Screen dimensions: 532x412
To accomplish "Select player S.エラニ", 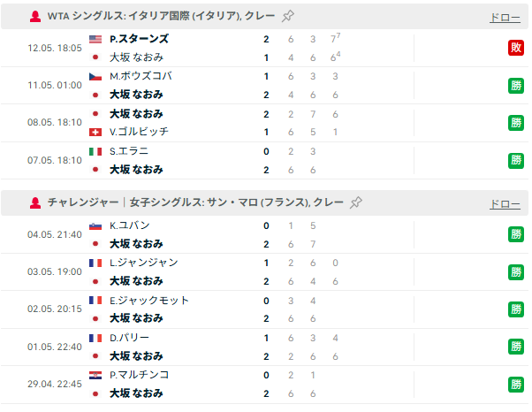I will click(x=129, y=151).
